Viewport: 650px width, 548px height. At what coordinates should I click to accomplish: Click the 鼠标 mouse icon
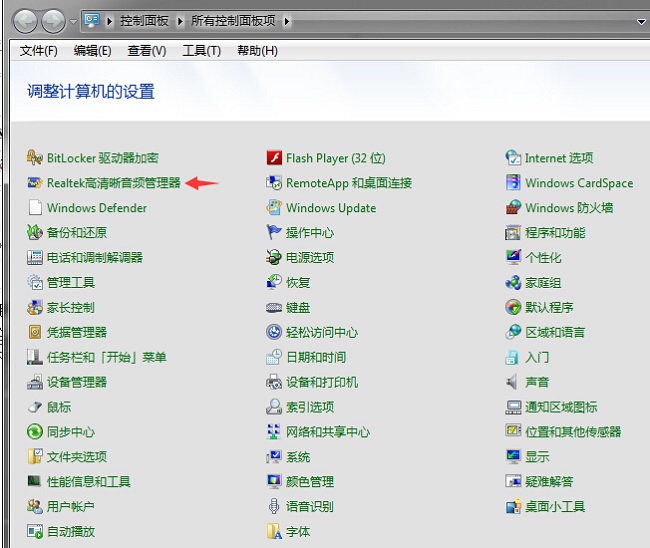pyautogui.click(x=35, y=407)
